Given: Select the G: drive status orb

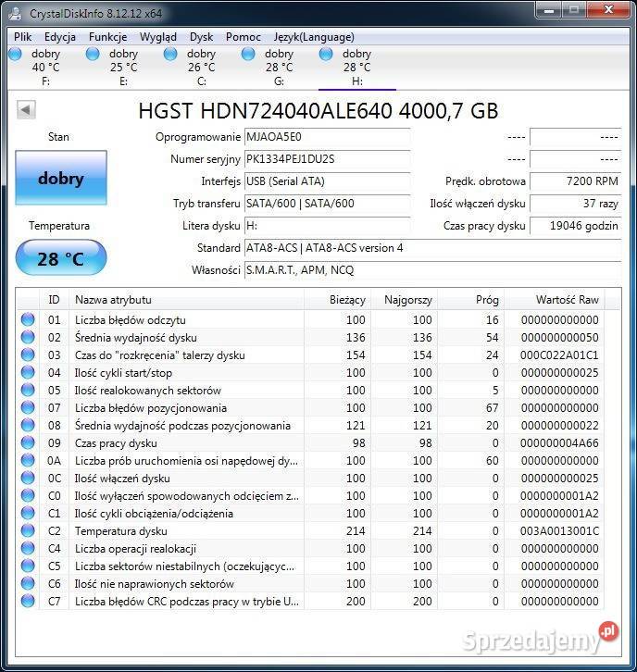Looking at the screenshot, I should coord(248,55).
